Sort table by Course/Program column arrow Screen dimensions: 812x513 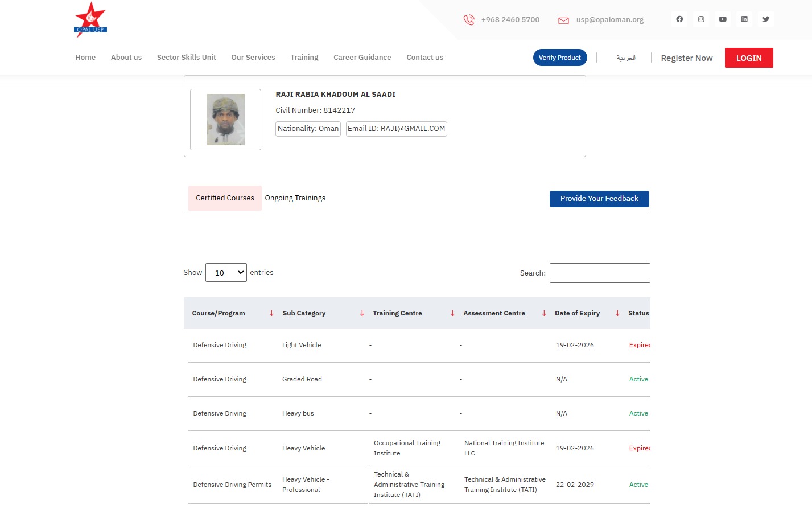coord(271,313)
